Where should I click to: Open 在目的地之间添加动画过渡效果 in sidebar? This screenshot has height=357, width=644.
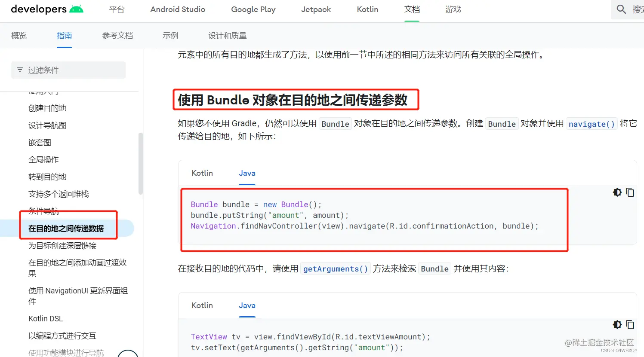pos(77,268)
